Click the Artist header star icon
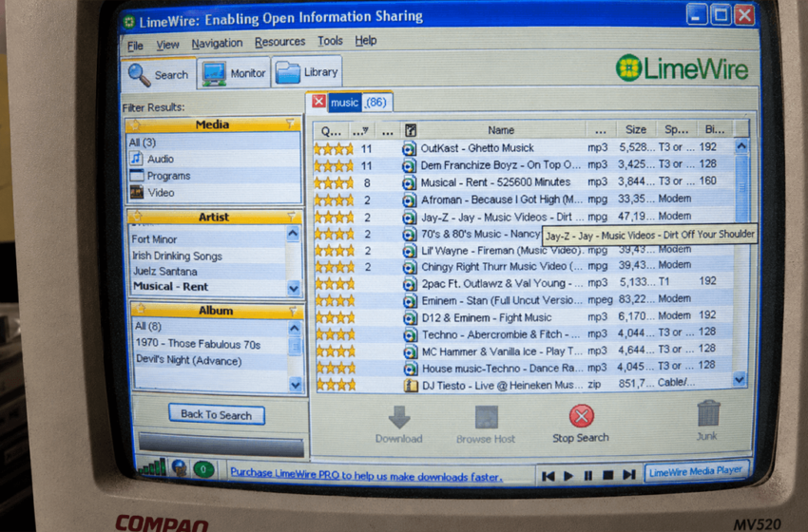 coord(137,217)
